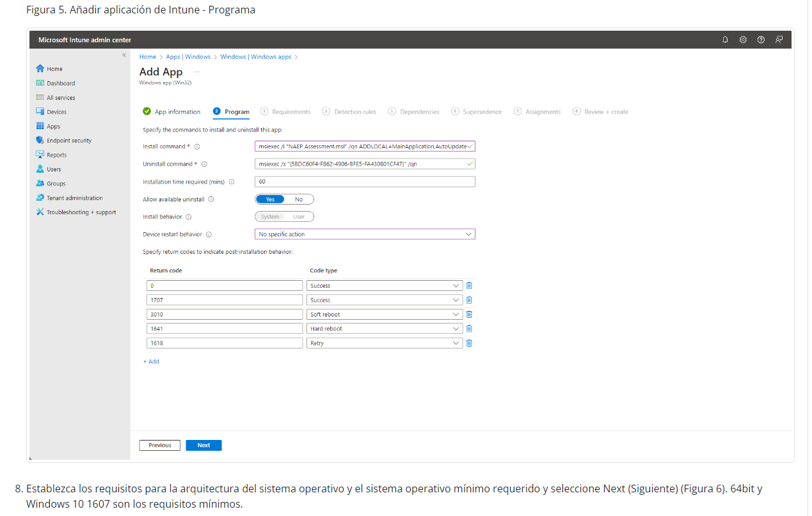
Task: Click Installation time required field
Action: [365, 182]
